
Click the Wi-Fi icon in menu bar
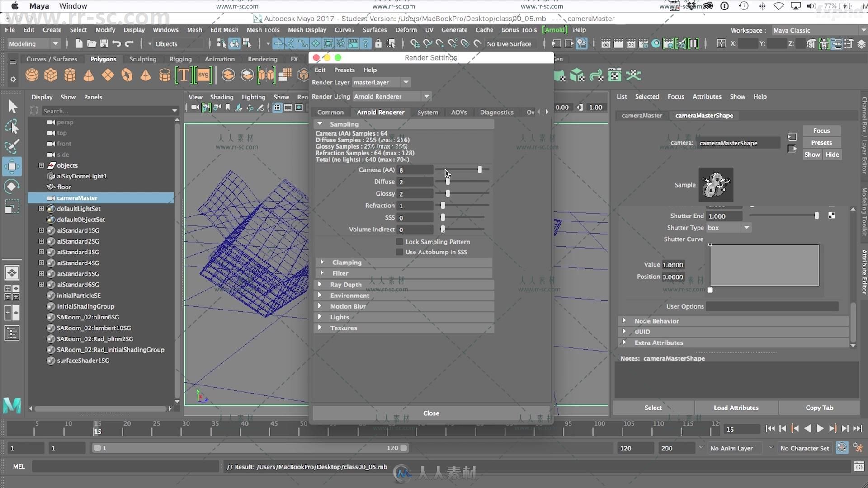pos(778,6)
